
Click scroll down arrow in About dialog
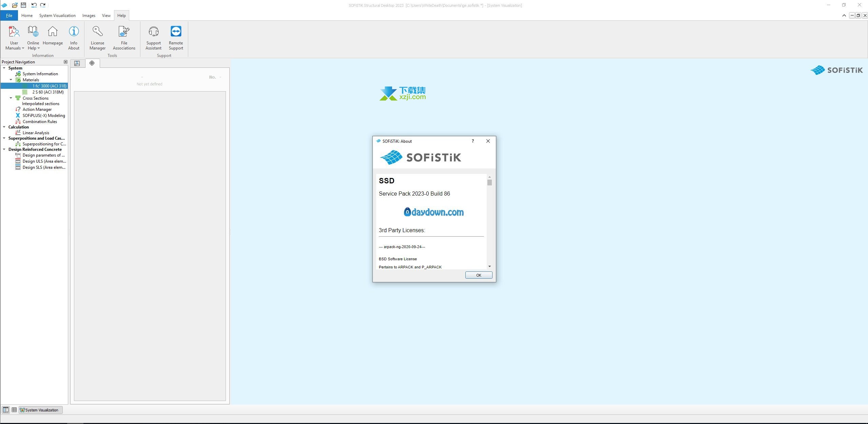coord(489,266)
